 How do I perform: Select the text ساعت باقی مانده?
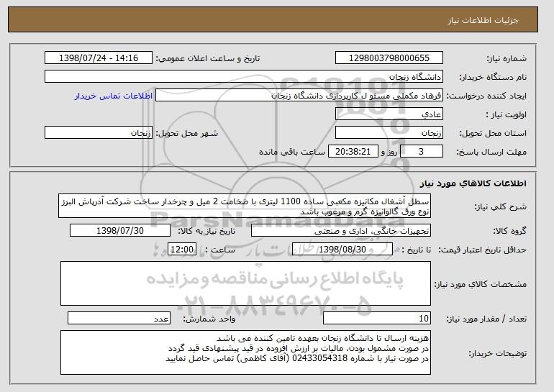point(292,152)
